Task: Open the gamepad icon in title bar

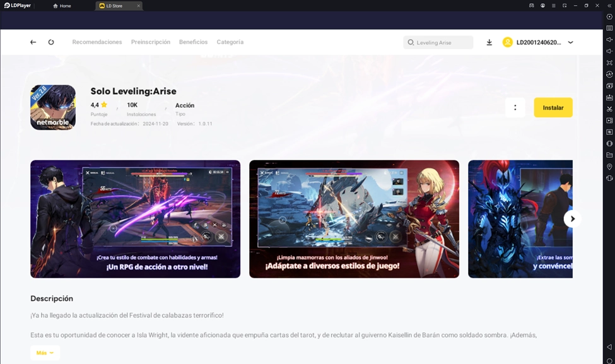Action: tap(532, 6)
